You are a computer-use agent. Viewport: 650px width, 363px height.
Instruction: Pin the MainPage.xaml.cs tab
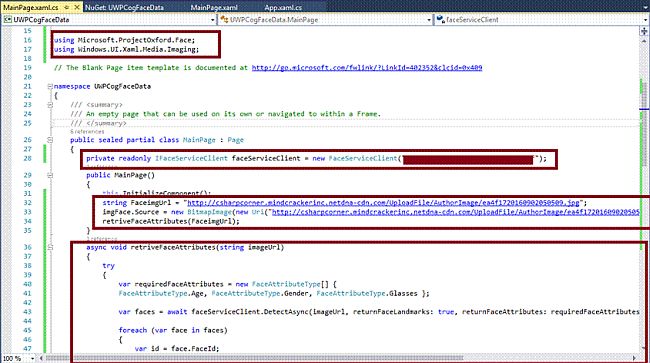pyautogui.click(x=67, y=7)
